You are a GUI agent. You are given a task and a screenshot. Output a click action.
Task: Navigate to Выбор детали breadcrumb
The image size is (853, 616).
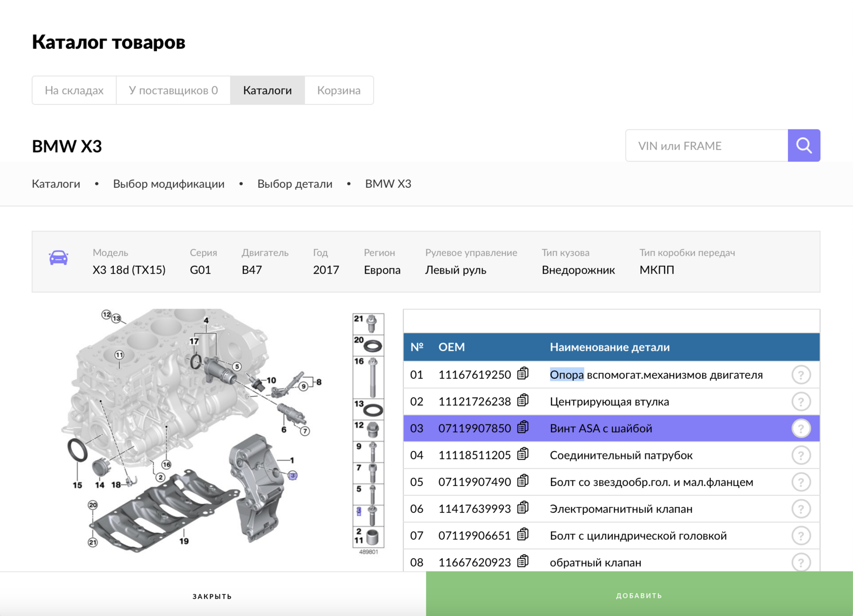tap(294, 184)
